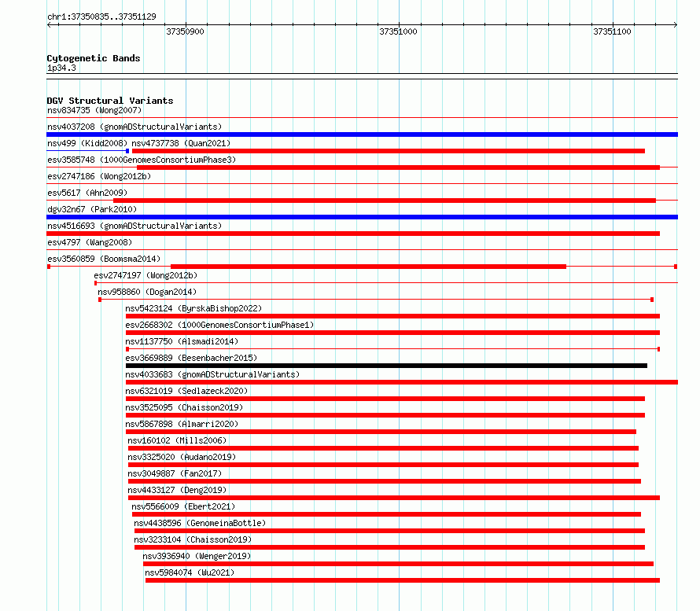Select esv3669889 (Besenbacher2015) label

pyautogui.click(x=191, y=358)
